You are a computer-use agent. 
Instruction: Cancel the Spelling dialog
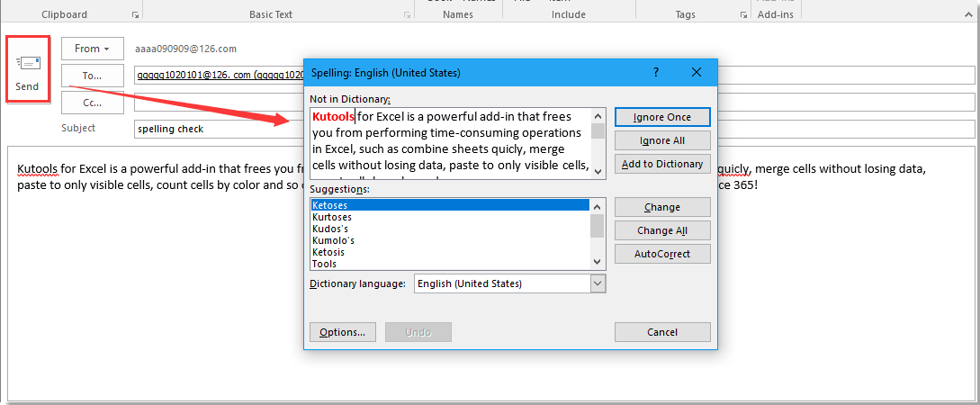[662, 332]
